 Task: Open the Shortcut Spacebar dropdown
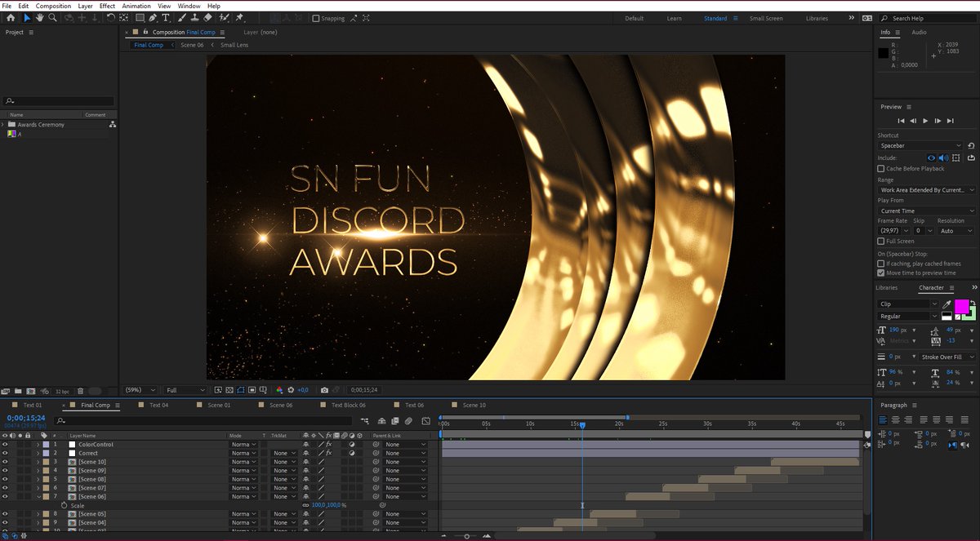tap(921, 145)
